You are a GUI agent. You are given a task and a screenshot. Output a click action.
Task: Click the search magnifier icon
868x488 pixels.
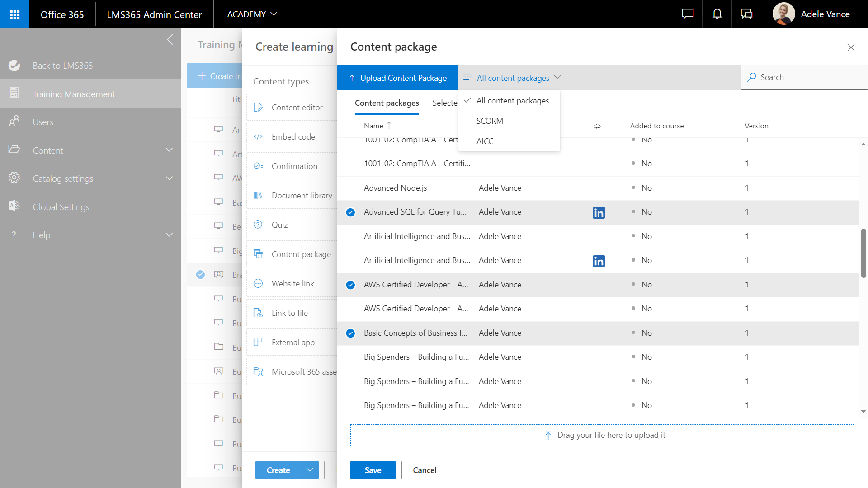[x=751, y=77]
